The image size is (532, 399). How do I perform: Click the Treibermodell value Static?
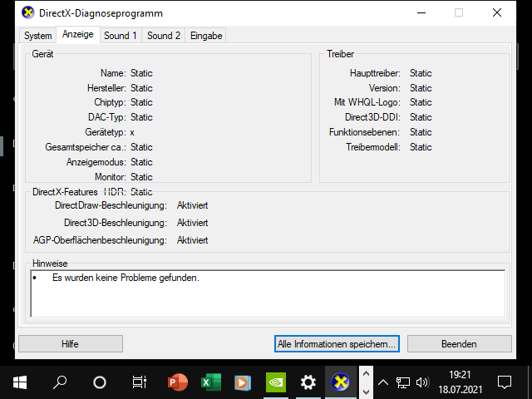pos(421,147)
